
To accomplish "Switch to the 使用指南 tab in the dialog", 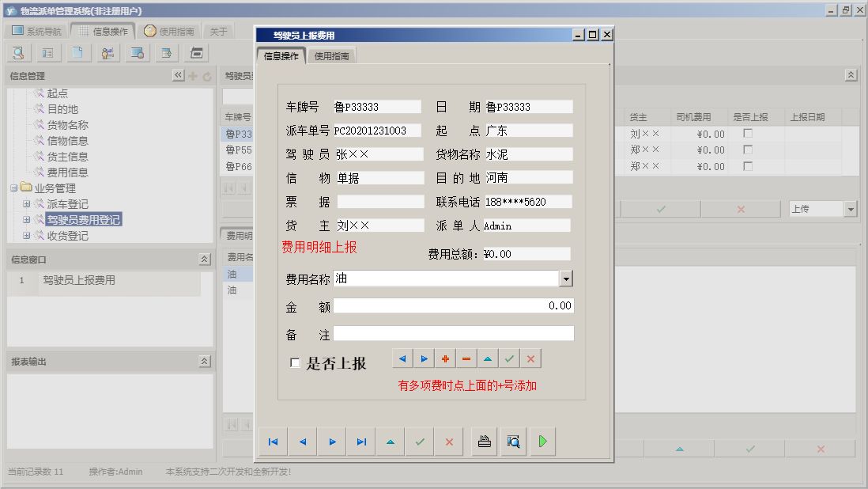I will coord(331,55).
